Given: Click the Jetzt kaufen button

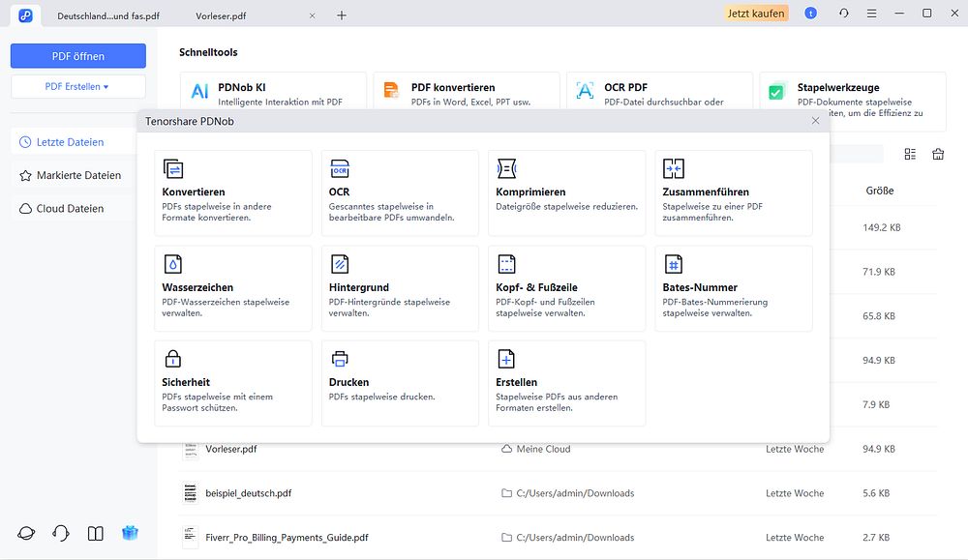Looking at the screenshot, I should coord(756,13).
